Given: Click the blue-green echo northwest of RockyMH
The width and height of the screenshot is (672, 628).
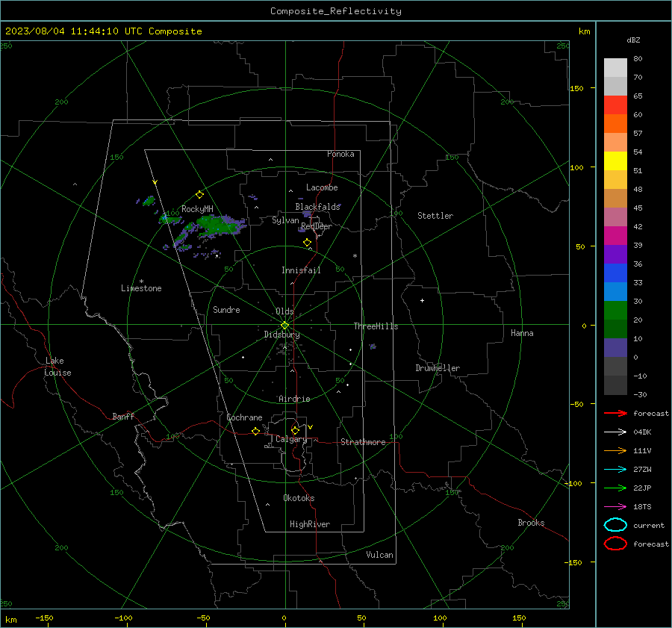Looking at the screenshot, I should tap(149, 200).
